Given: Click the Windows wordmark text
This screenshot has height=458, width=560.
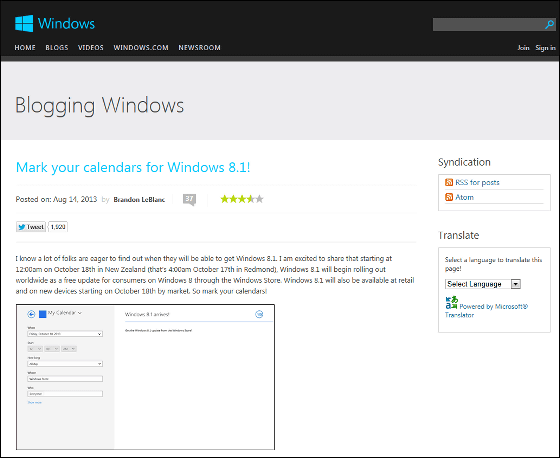Looking at the screenshot, I should [x=66, y=24].
